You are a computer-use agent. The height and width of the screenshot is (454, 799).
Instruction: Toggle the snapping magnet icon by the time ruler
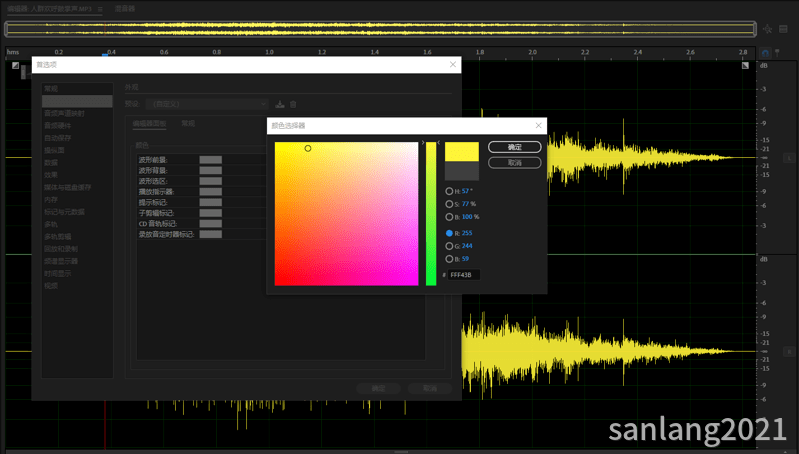[x=765, y=53]
